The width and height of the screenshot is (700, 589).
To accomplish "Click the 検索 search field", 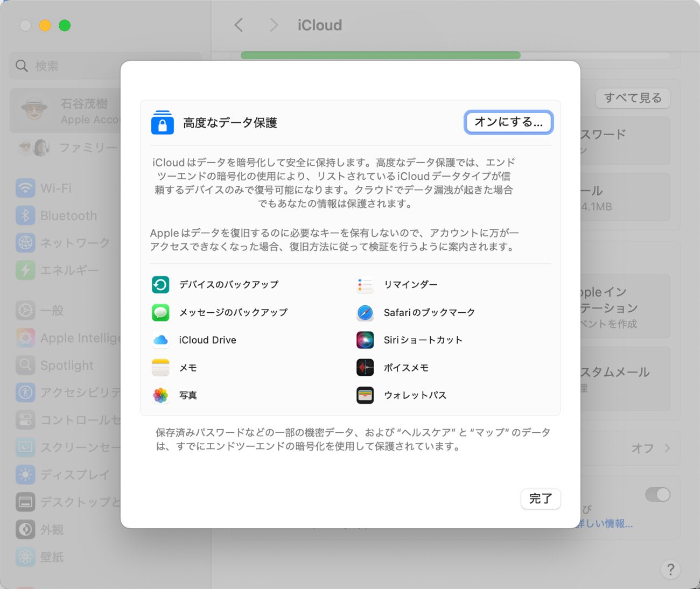I will (65, 66).
